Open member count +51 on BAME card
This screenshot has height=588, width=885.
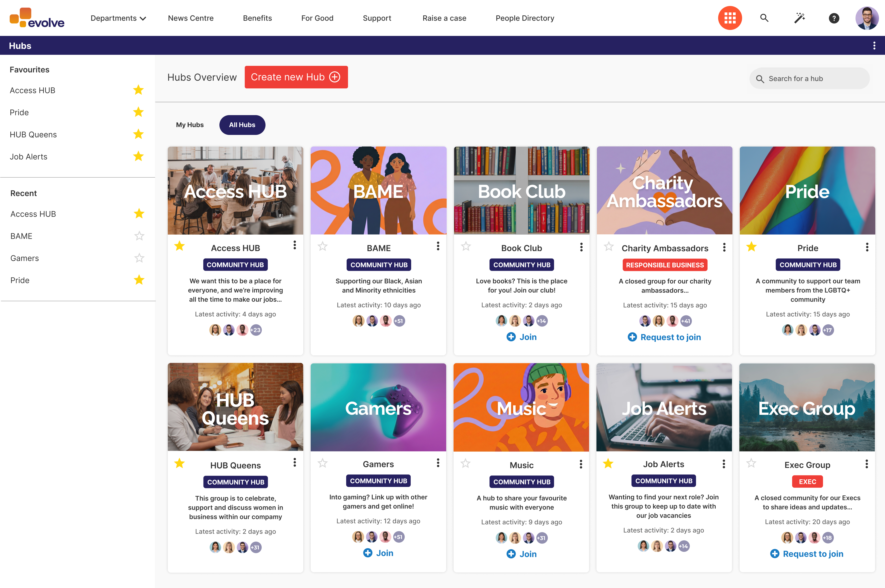(x=399, y=321)
